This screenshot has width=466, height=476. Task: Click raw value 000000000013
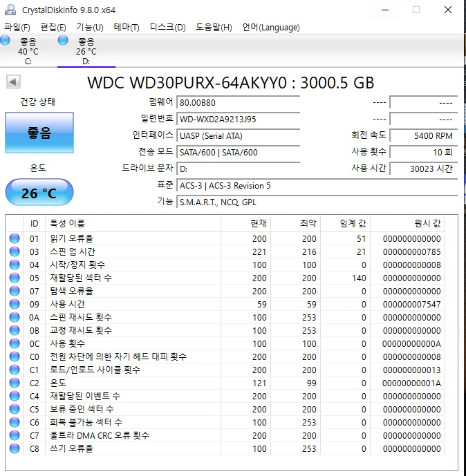tap(411, 370)
